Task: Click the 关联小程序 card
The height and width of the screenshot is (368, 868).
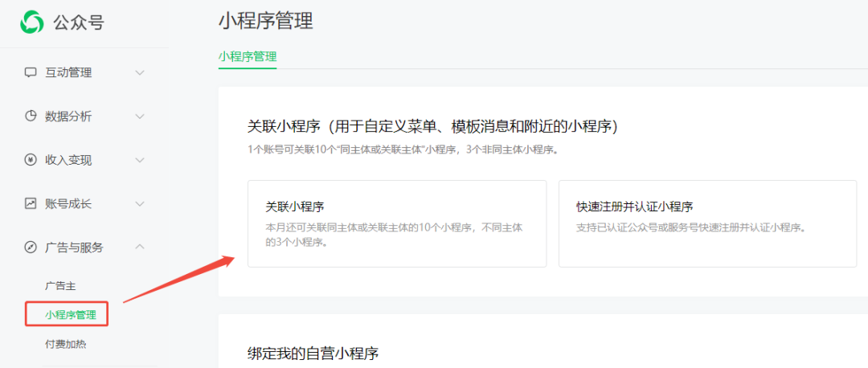Action: (x=397, y=223)
